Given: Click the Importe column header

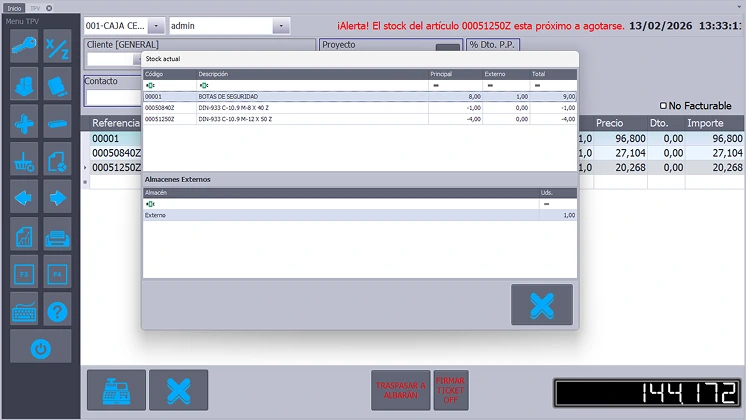Looking at the screenshot, I should 715,123.
